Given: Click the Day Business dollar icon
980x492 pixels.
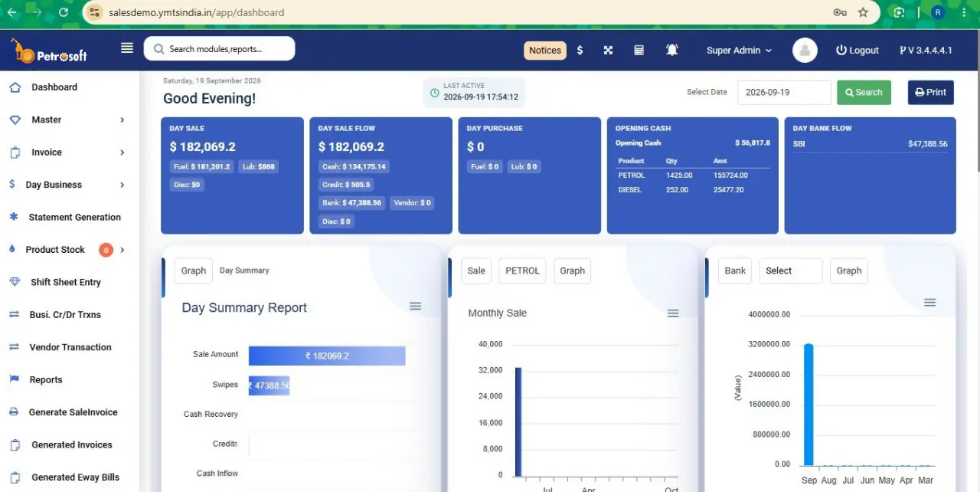Looking at the screenshot, I should [x=12, y=185].
